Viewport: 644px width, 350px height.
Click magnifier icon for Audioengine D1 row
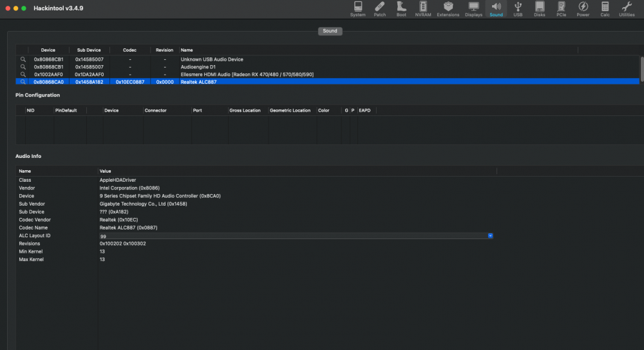23,66
